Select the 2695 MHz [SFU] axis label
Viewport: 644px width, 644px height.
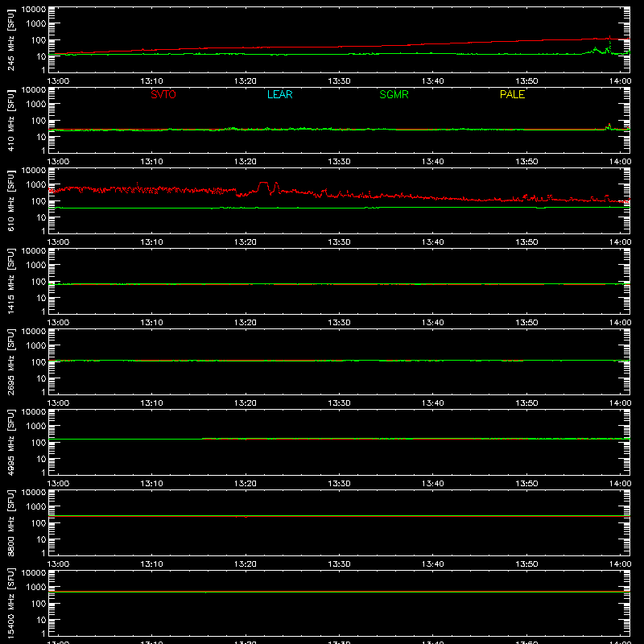[10, 361]
